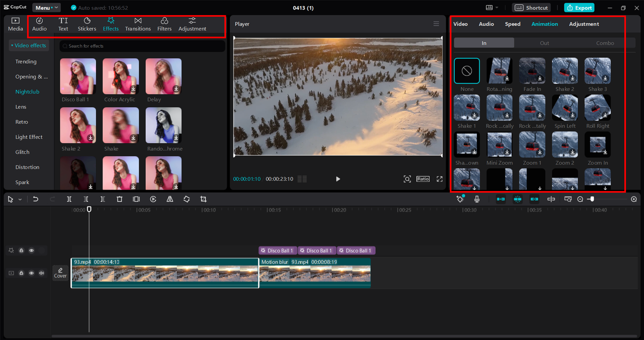This screenshot has height=340, width=644.
Task: Click the delete trash icon in timeline toolbar
Action: coord(119,199)
